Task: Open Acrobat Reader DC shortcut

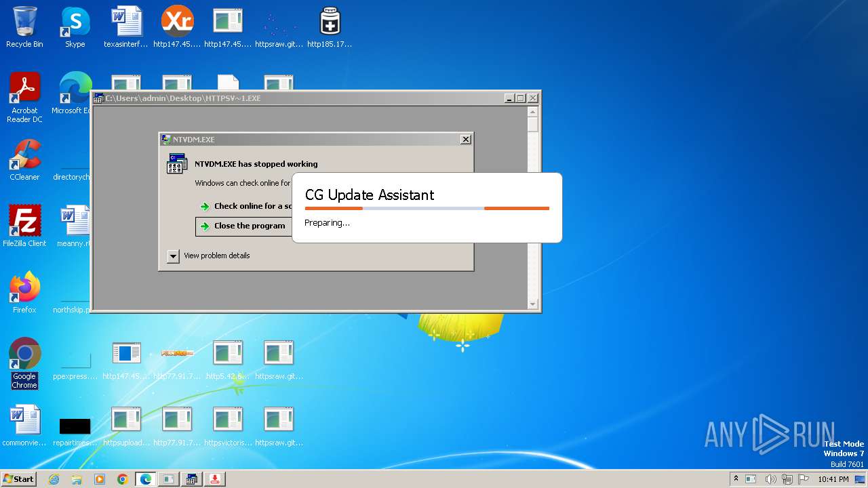Action: click(24, 98)
